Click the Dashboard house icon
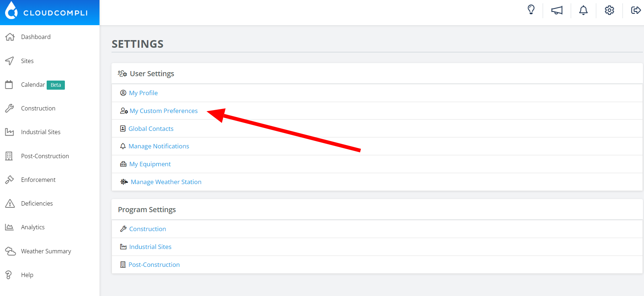644x296 pixels. 10,37
